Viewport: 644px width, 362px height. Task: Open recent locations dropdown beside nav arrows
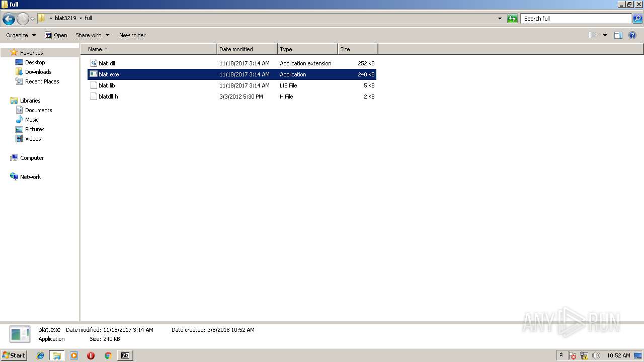tap(33, 19)
